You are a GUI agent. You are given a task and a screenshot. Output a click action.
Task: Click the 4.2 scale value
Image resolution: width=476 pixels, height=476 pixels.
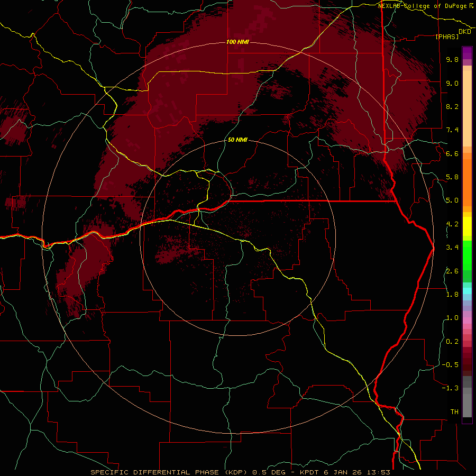pyautogui.click(x=452, y=224)
